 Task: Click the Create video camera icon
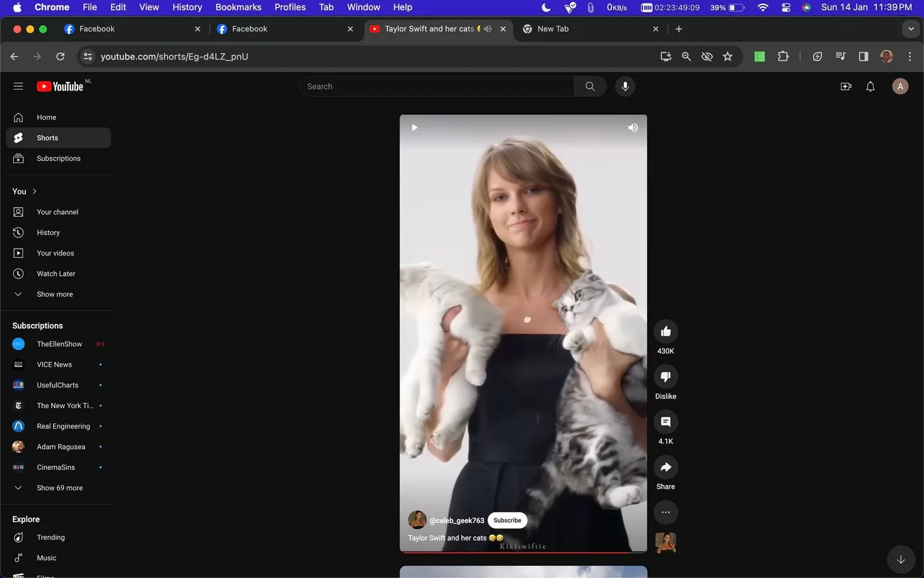coord(846,87)
